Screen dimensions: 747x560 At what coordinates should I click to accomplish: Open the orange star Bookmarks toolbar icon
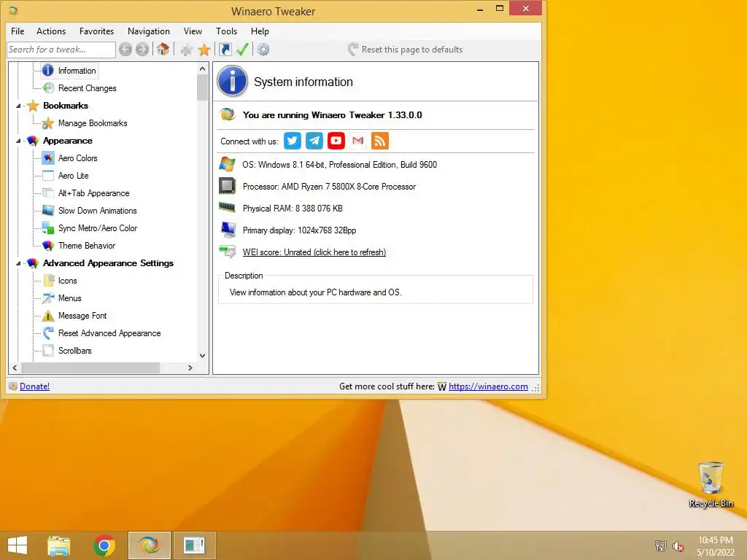tap(204, 50)
